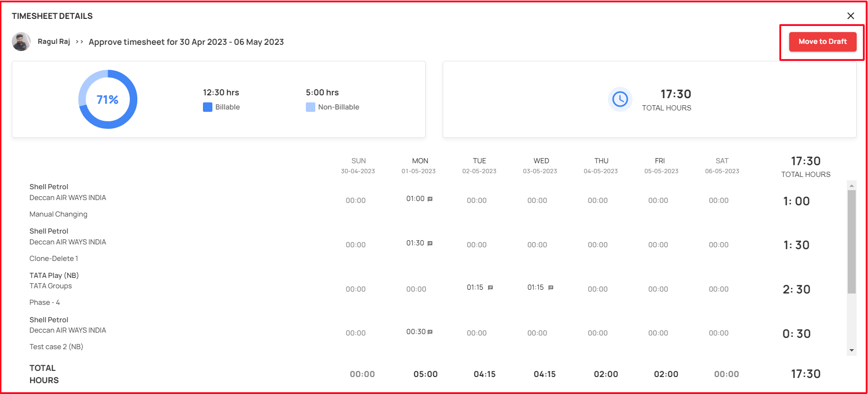868x394 pixels.
Task: Open comment icon next to Wednesday 01:15 entry
Action: tap(551, 287)
